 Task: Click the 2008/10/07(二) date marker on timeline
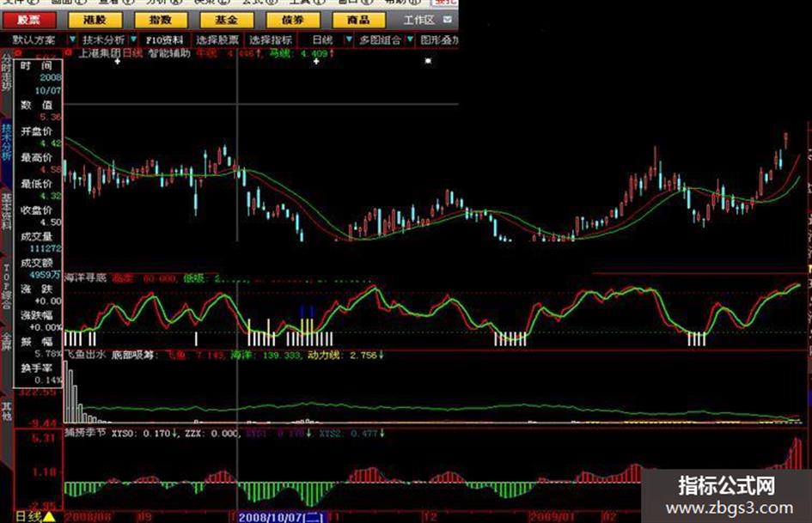282,517
